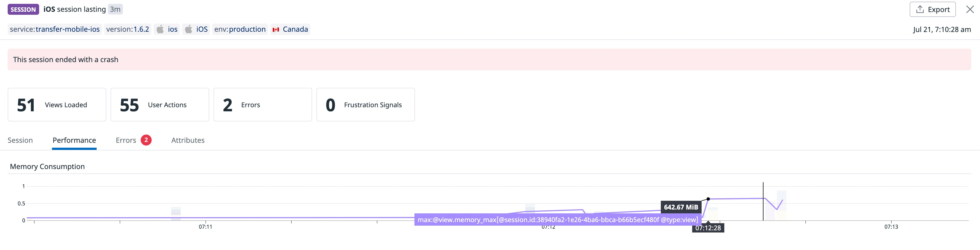Screen dimensions: 980x250
Task: Click the version:1.6.2 tag
Action: pos(128,29)
